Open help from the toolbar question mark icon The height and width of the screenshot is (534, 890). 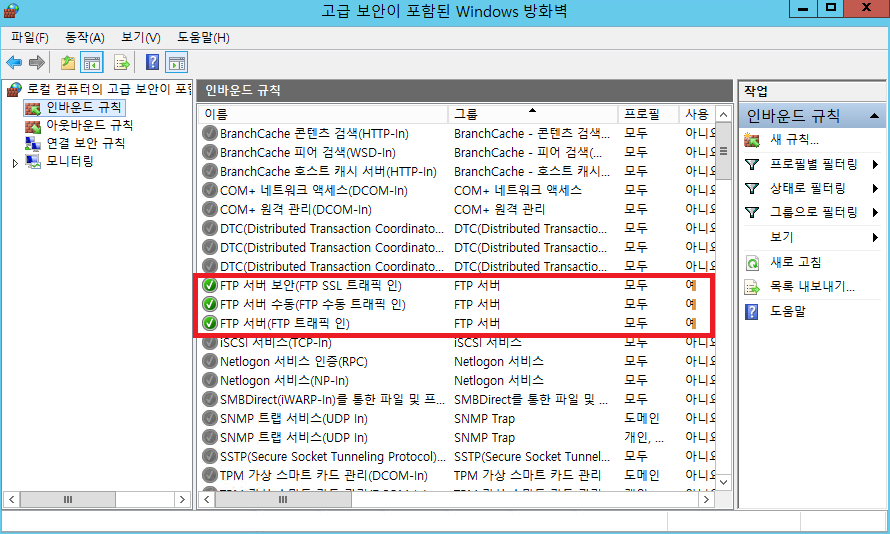point(152,62)
